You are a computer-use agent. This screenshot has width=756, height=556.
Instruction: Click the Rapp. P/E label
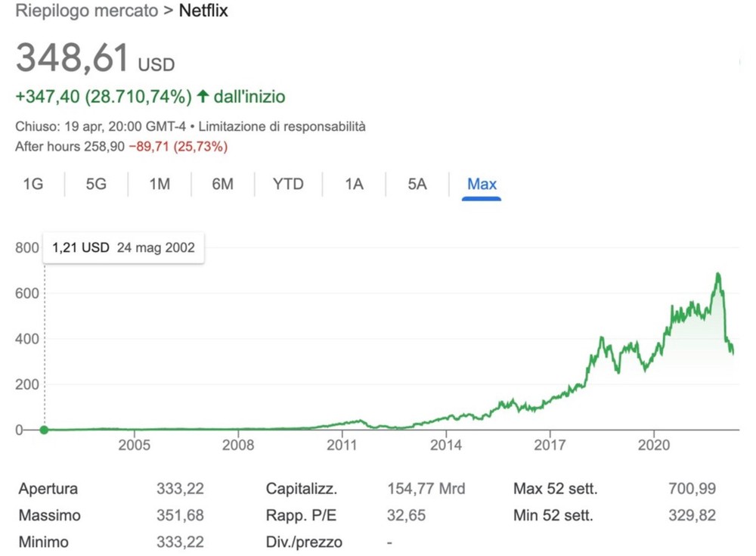coord(299,516)
